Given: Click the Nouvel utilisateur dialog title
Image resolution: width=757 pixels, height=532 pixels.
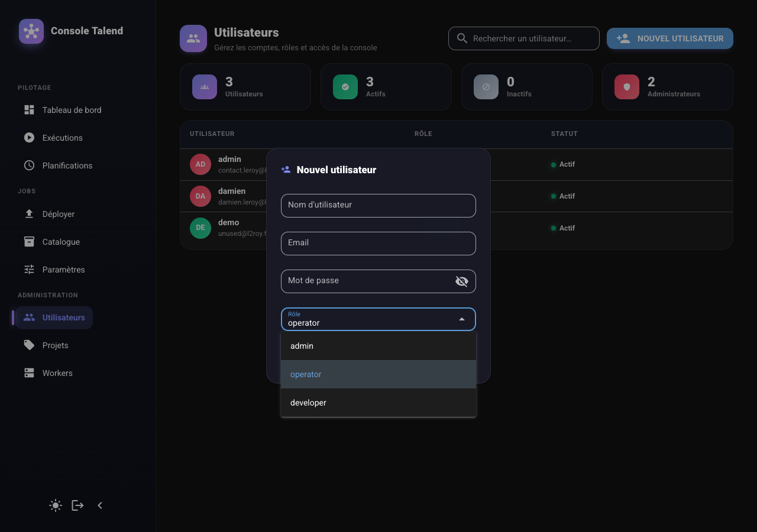Looking at the screenshot, I should 337,170.
